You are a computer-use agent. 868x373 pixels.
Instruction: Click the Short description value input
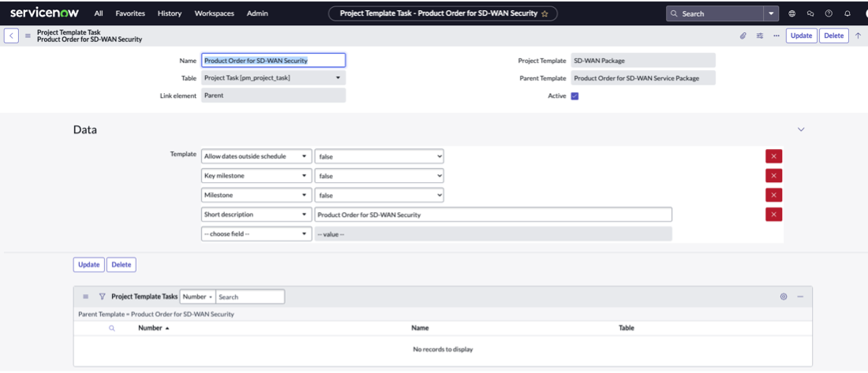point(493,214)
